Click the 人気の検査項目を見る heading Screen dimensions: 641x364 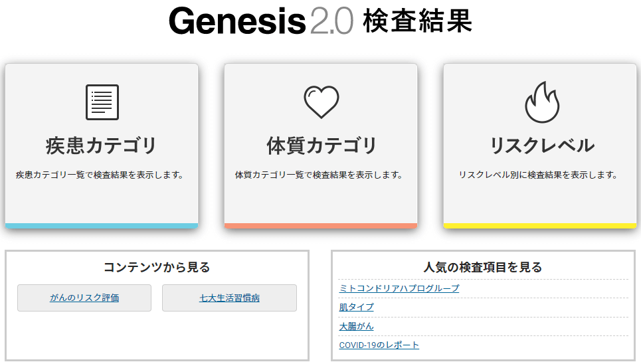point(483,268)
